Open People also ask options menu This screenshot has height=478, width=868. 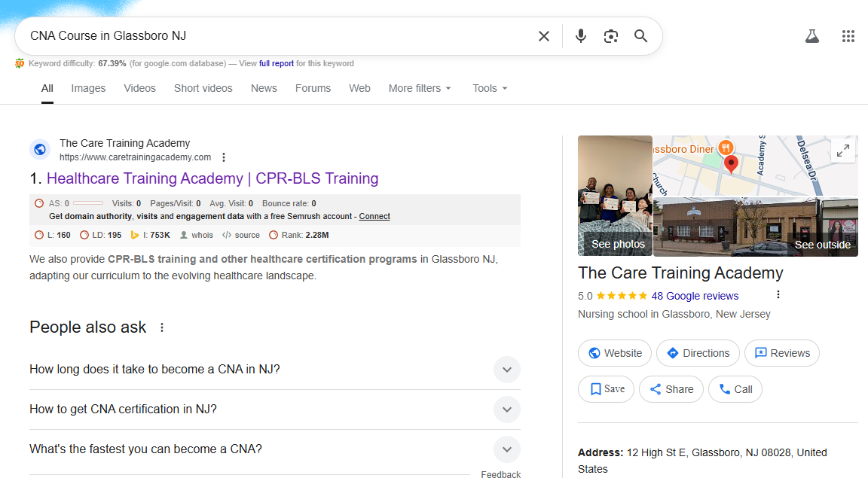point(161,327)
